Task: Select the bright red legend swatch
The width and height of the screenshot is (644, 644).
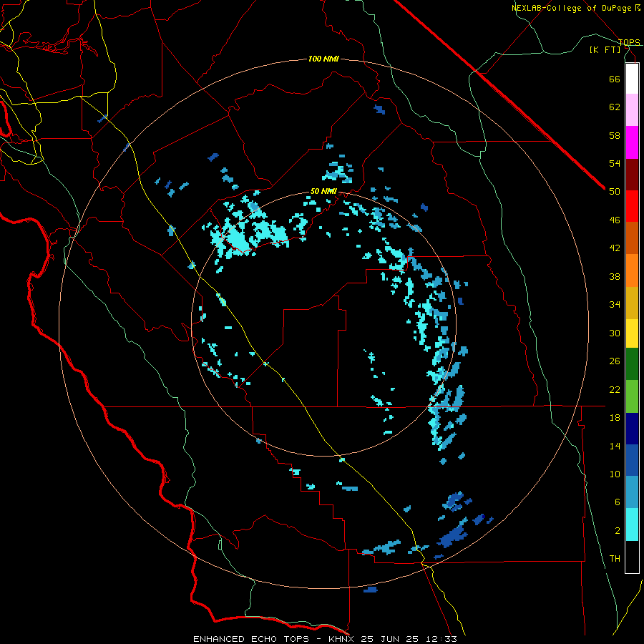Action: tap(632, 206)
